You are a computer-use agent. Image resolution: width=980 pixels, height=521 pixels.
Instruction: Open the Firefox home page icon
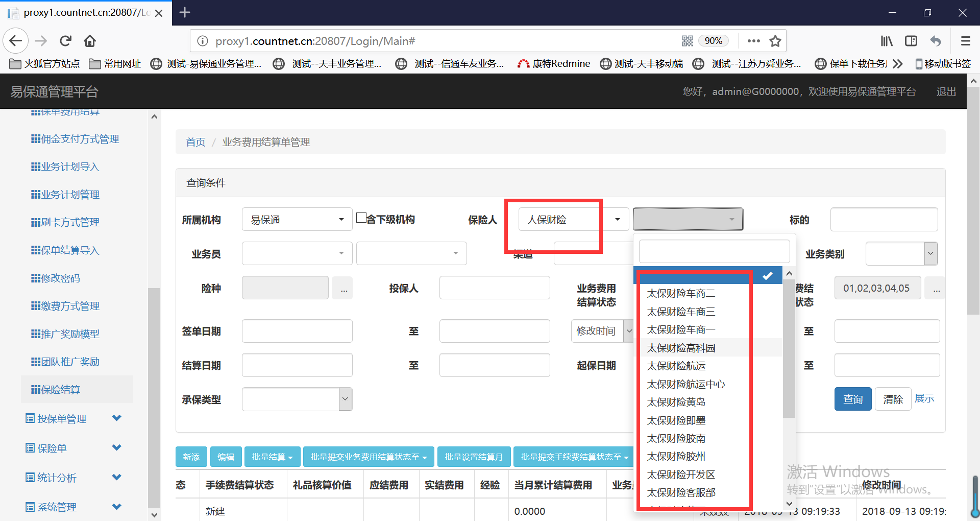(x=90, y=41)
